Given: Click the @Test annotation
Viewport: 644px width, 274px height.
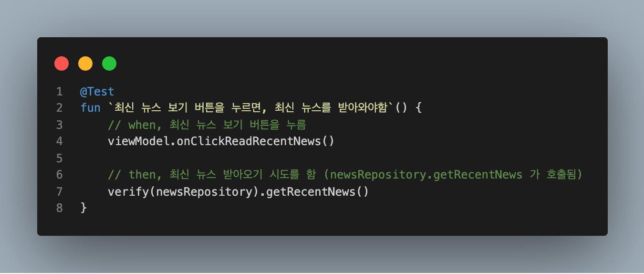Looking at the screenshot, I should (97, 91).
